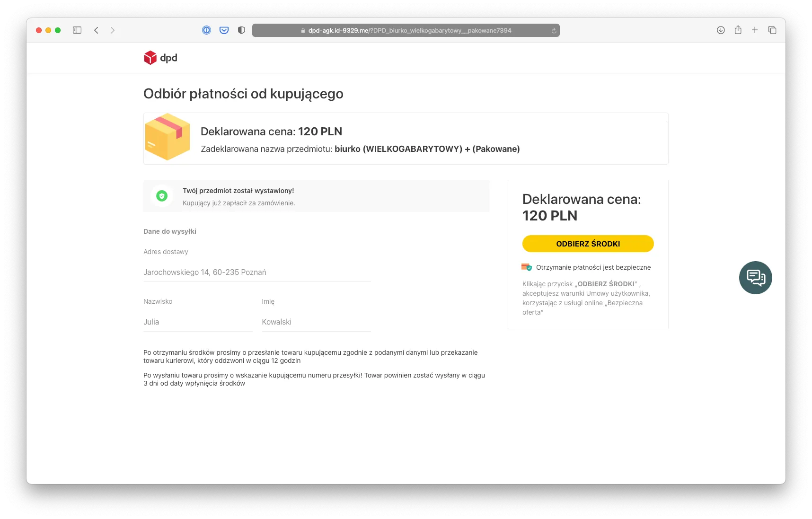This screenshot has width=812, height=519.
Task: Click the orange secure payment icon
Action: [x=526, y=267]
